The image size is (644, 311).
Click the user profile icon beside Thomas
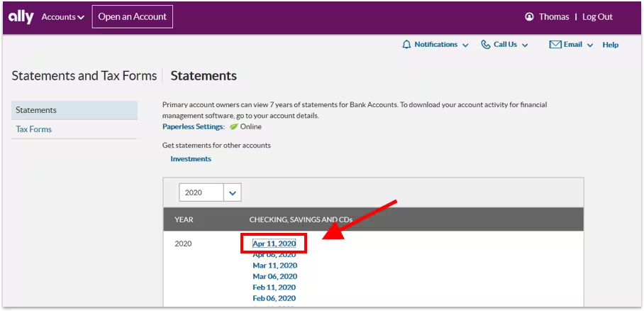(529, 17)
